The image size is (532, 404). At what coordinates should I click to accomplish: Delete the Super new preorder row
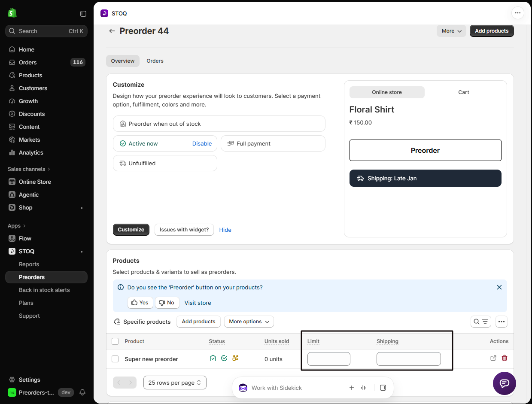pyautogui.click(x=505, y=358)
